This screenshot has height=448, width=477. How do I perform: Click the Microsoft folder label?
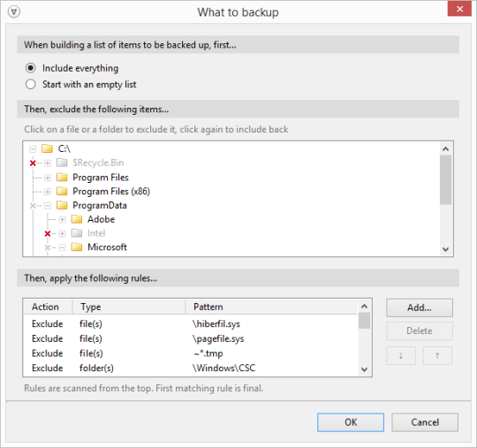[x=107, y=247]
